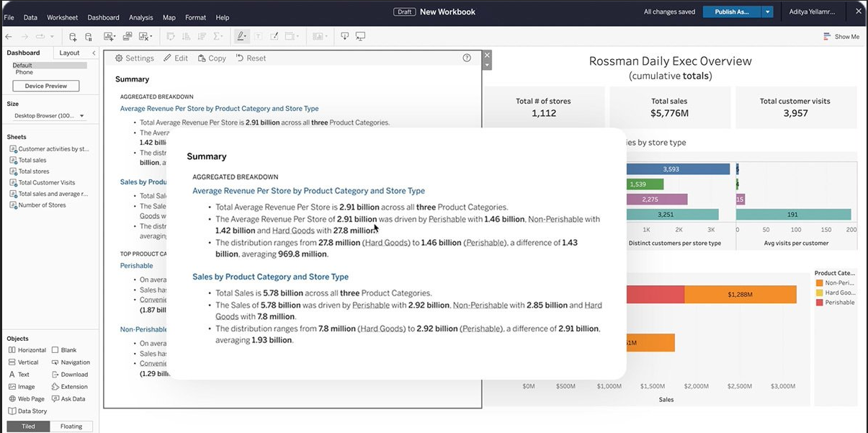Open the Worksheet menu
Image resolution: width=868 pixels, height=433 pixels.
(x=63, y=17)
